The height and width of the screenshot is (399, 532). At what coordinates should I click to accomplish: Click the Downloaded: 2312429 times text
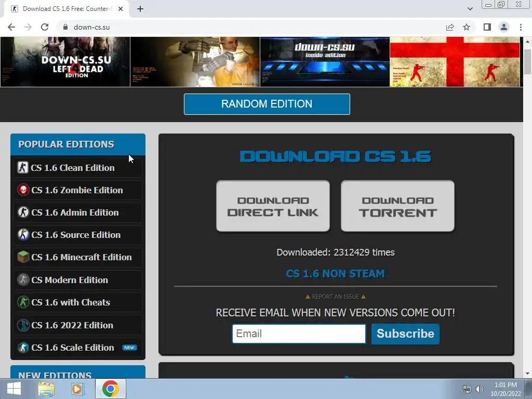pos(336,252)
